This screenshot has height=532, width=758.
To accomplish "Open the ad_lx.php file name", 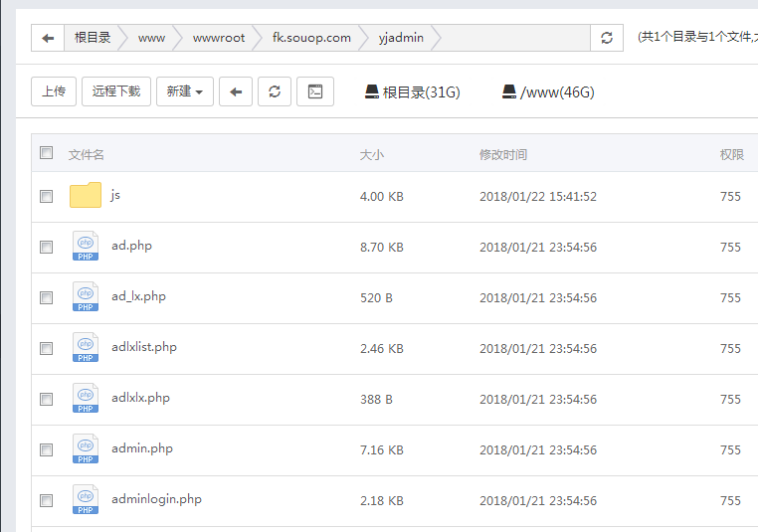I will point(138,296).
